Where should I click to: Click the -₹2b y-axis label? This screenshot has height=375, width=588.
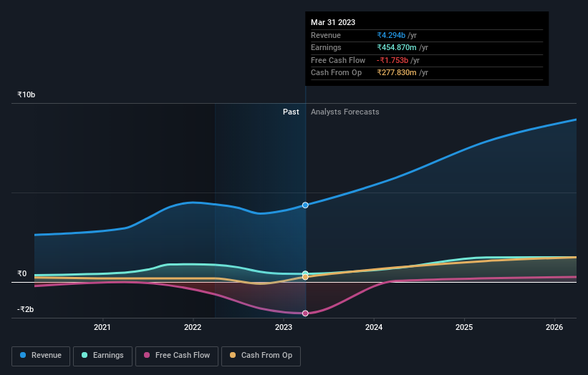coord(26,309)
